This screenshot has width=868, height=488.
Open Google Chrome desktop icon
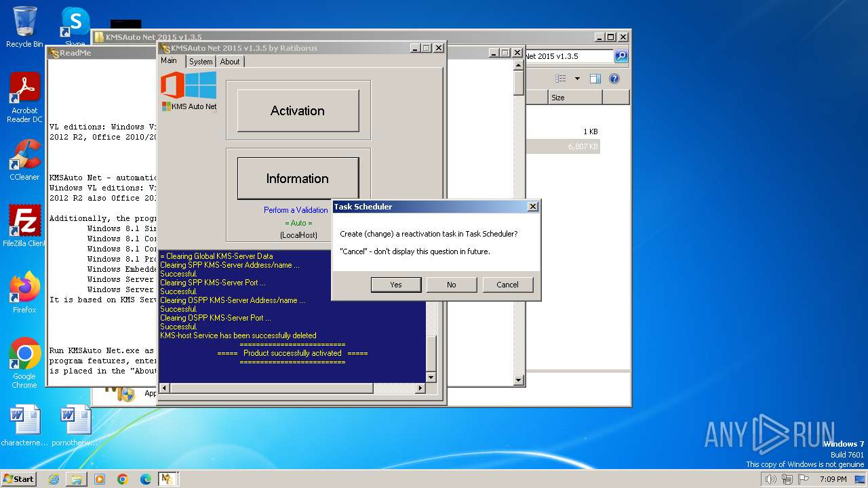pos(24,363)
